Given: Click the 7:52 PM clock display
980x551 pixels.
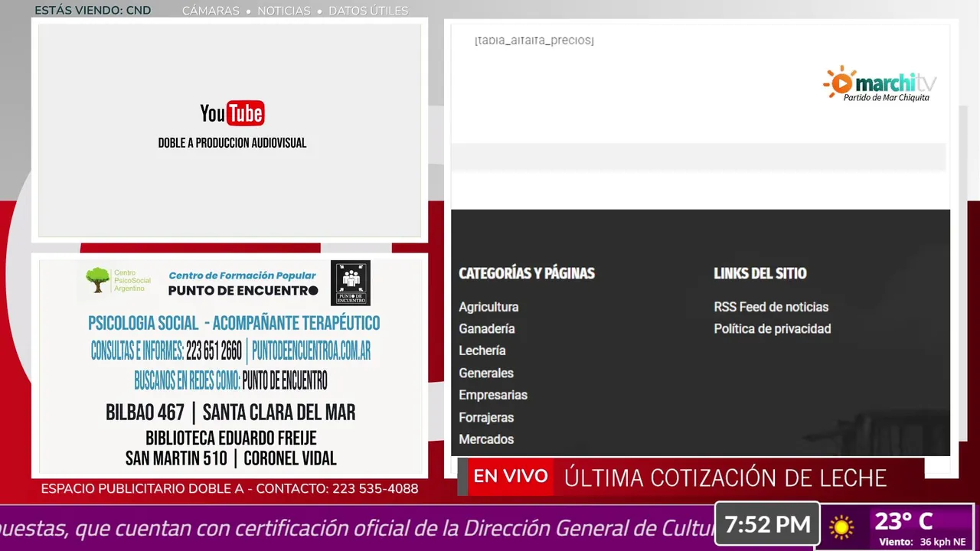Looking at the screenshot, I should coord(767,524).
